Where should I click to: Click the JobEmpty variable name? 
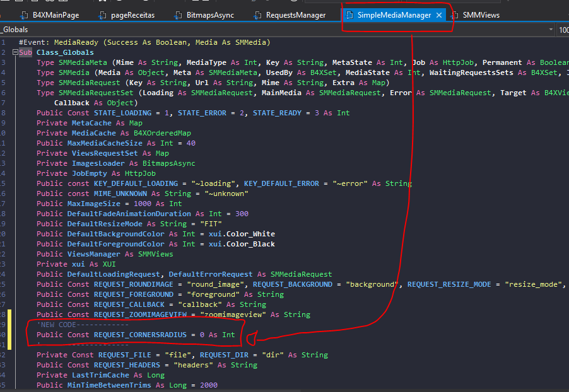[90, 174]
